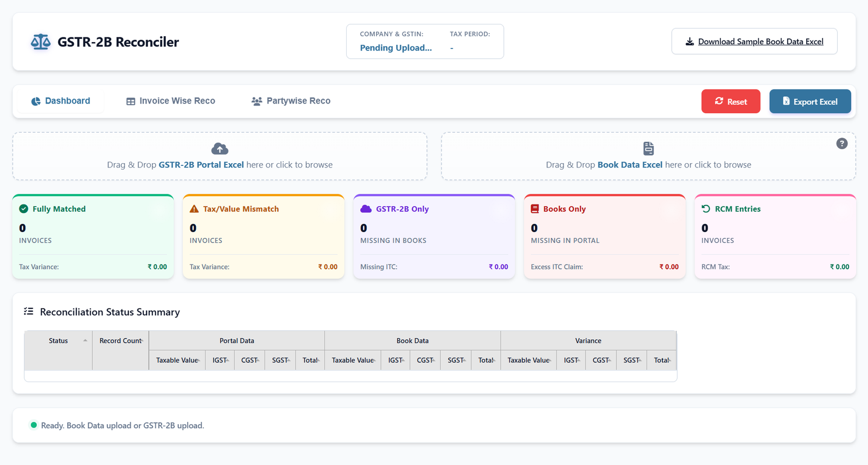Switch to the Dashboard tab
This screenshot has width=868, height=465.
(61, 101)
